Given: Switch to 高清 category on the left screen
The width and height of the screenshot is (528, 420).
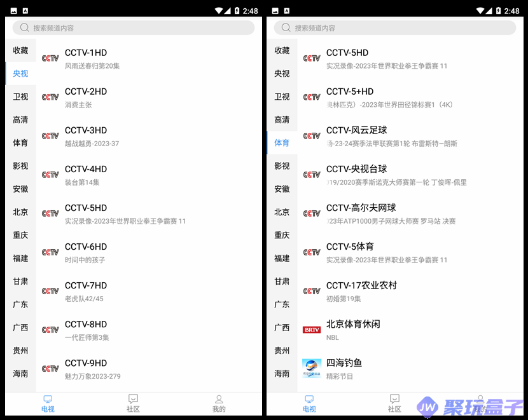Looking at the screenshot, I should [20, 119].
